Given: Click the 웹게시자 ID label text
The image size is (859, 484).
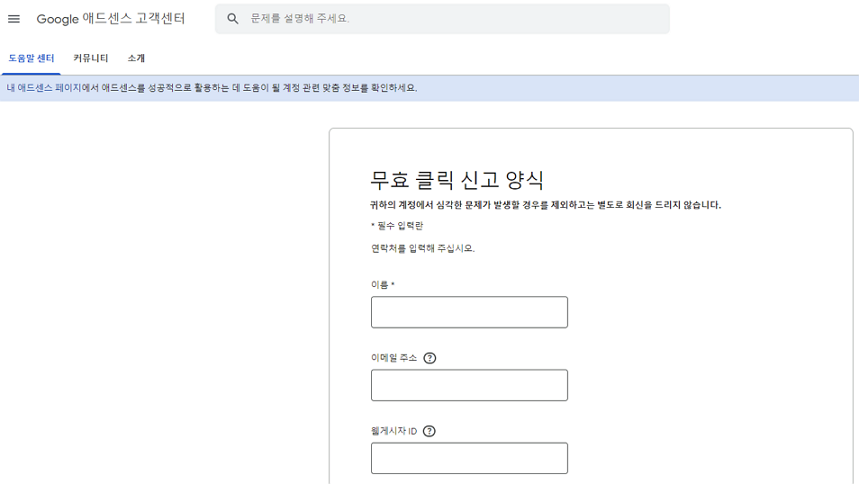Looking at the screenshot, I should coord(394,431).
